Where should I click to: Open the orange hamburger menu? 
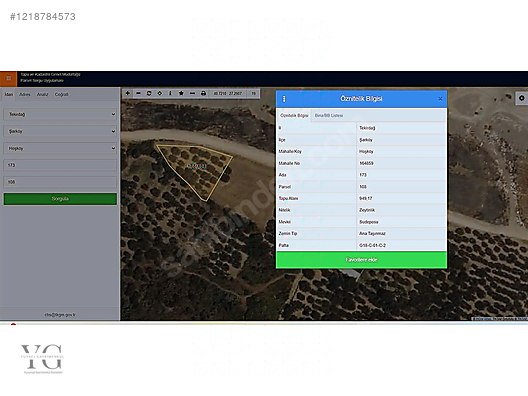coord(8,78)
